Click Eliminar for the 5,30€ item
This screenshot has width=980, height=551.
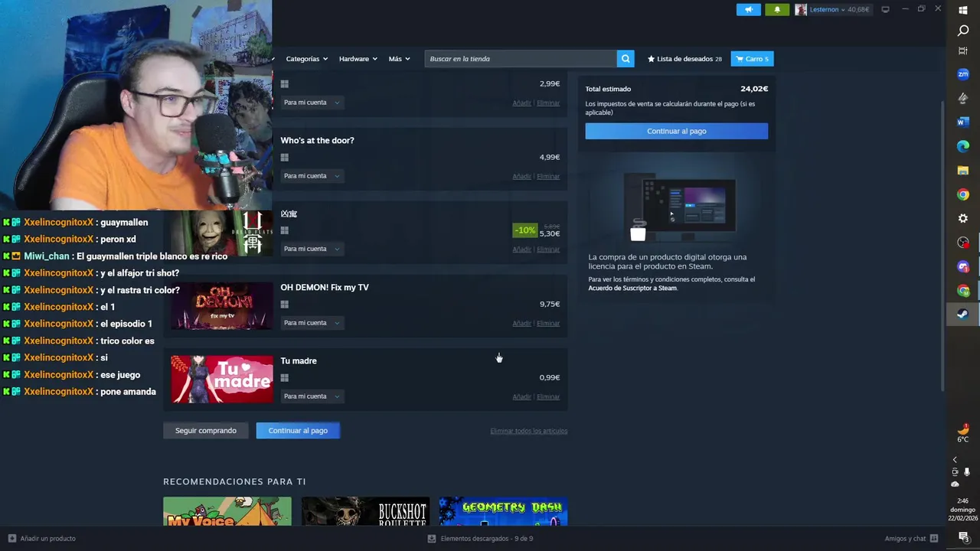point(548,249)
